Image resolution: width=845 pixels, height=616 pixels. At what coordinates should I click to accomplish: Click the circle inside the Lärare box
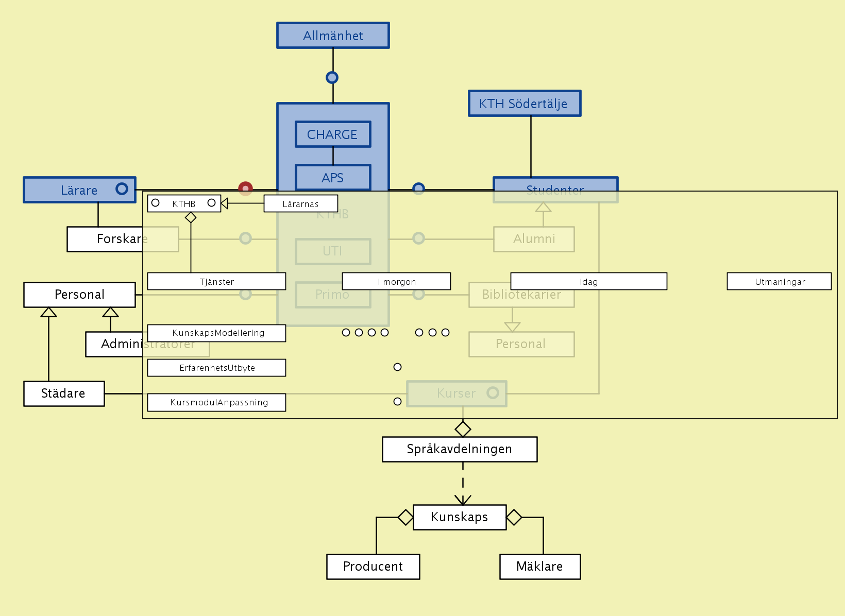(x=122, y=189)
